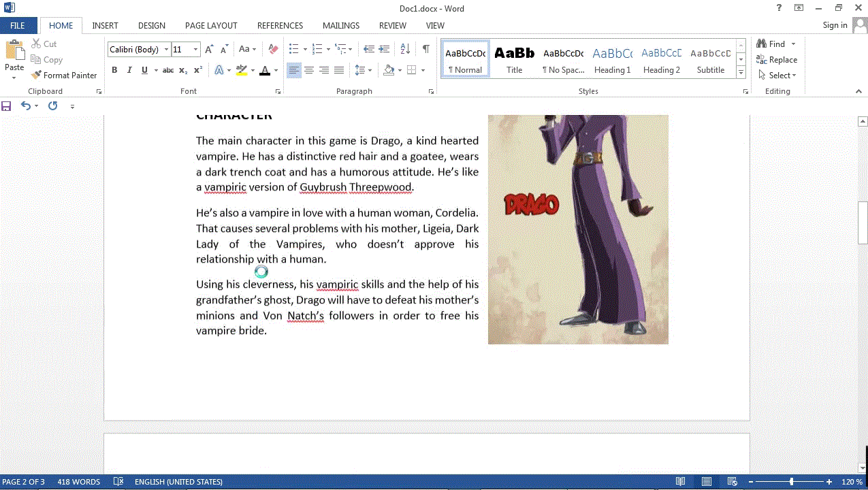The height and width of the screenshot is (490, 868).
Task: Click the vertical scrollbar thumb
Action: tap(863, 223)
